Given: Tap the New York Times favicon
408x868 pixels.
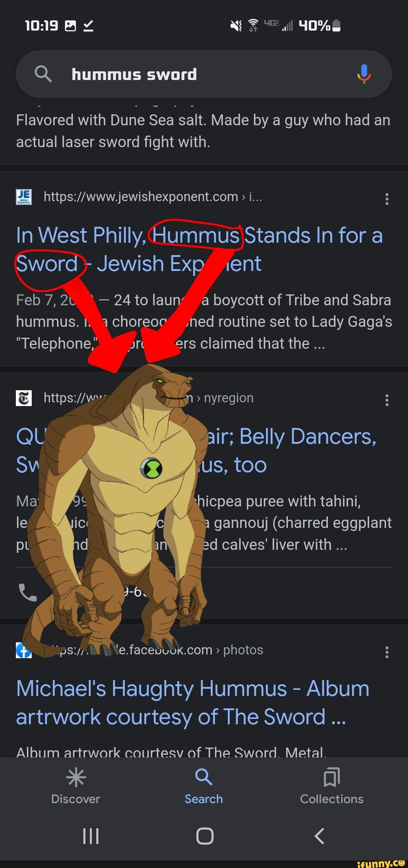Looking at the screenshot, I should tap(24, 398).
